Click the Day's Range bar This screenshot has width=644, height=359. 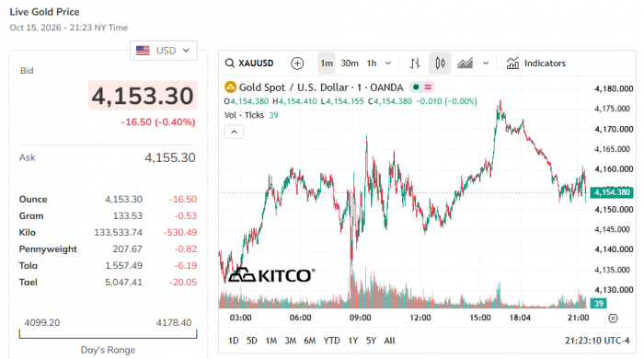(x=108, y=334)
